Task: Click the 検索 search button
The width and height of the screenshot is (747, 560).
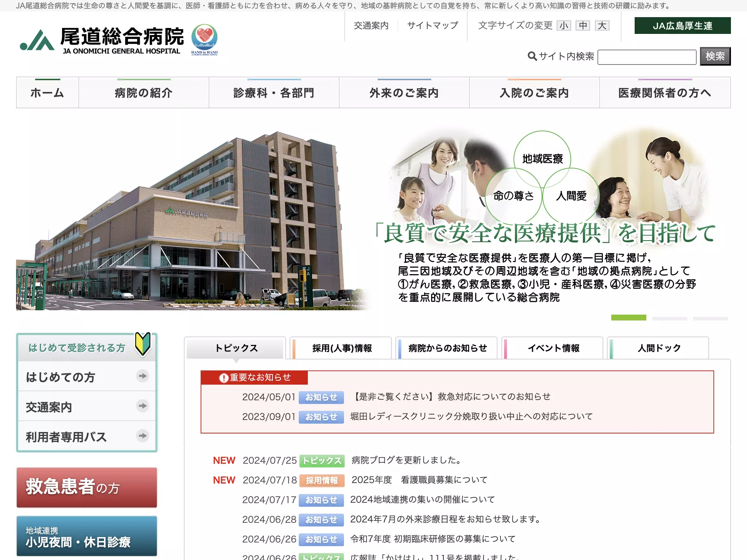Action: 715,56
